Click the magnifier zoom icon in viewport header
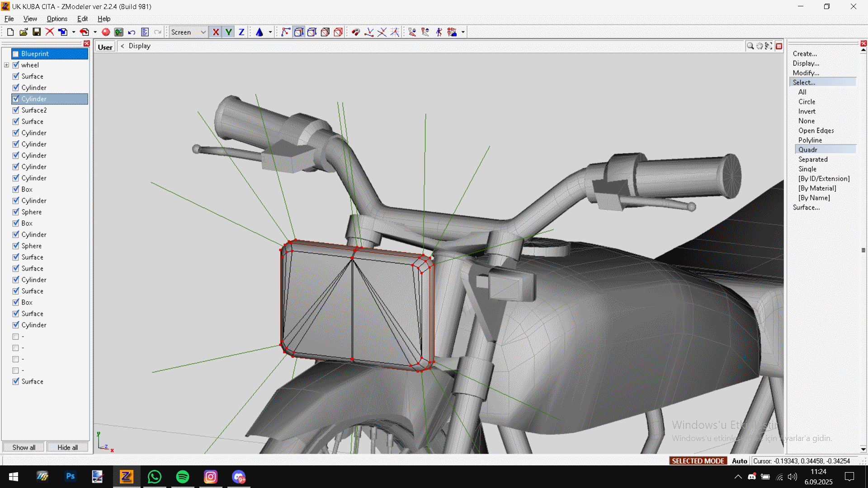The image size is (868, 488). point(750,46)
